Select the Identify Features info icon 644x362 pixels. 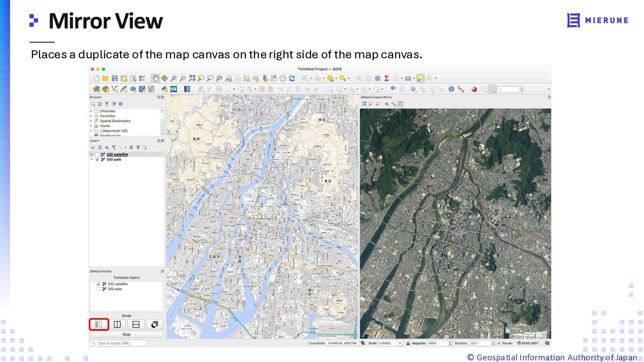(x=451, y=89)
